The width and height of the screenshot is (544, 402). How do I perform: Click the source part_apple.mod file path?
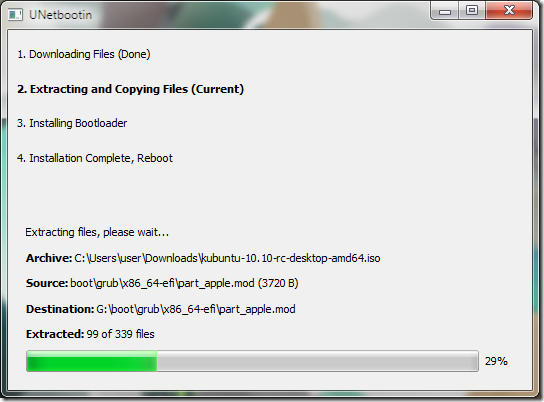coord(184,283)
